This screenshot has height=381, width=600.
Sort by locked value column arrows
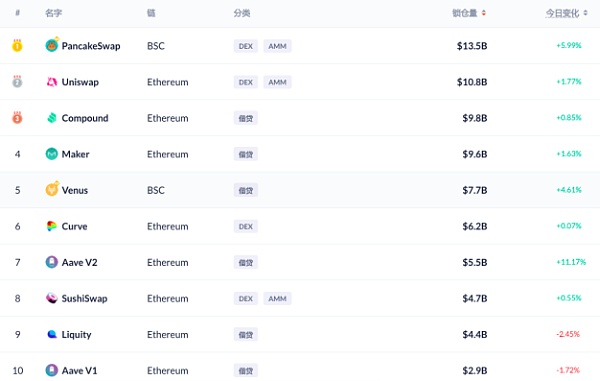pyautogui.click(x=484, y=13)
